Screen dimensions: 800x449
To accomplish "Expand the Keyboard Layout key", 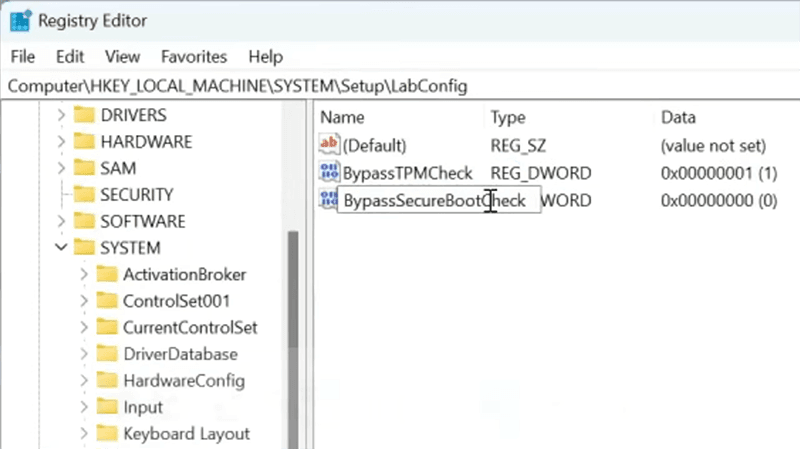I will (x=84, y=433).
